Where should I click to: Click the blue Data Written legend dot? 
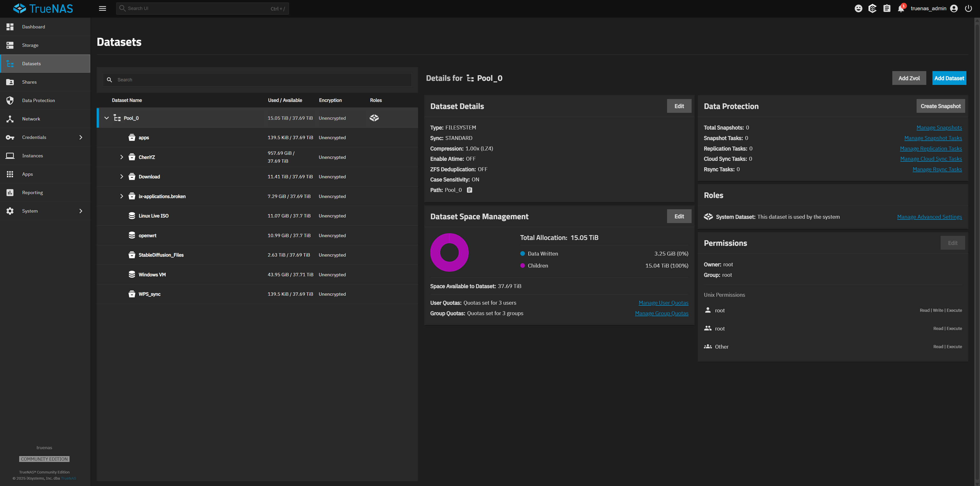522,253
